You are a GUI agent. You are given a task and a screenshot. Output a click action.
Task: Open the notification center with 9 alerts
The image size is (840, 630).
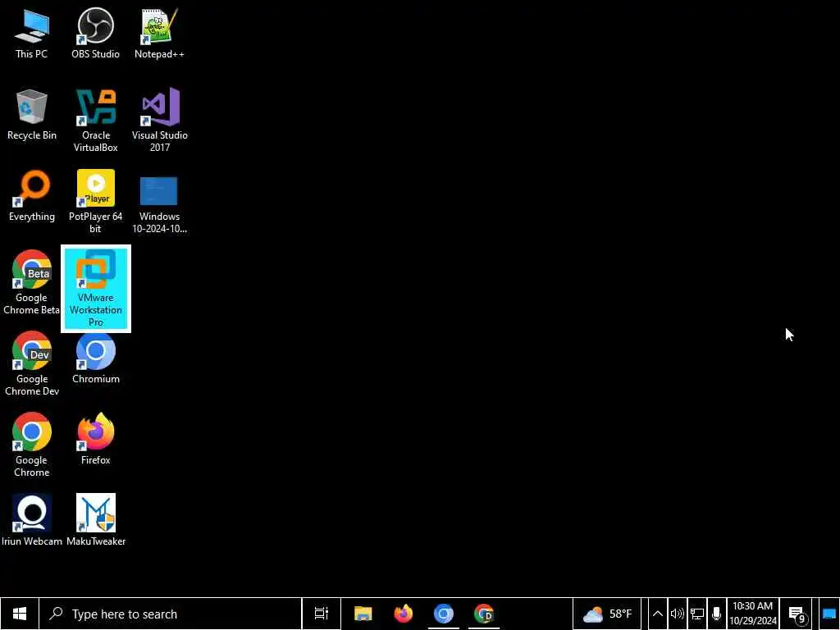click(x=797, y=614)
